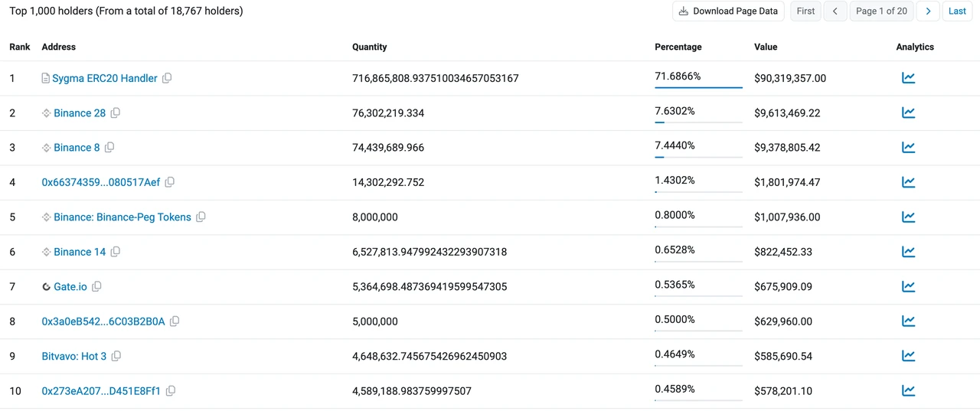Copy the Binance-Peg Tokens address

pos(201,217)
